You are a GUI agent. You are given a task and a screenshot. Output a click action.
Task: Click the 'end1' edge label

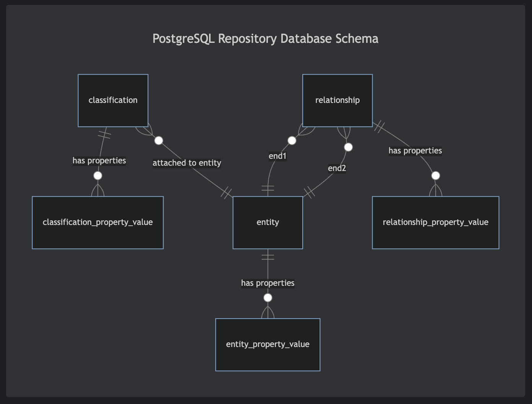point(277,156)
